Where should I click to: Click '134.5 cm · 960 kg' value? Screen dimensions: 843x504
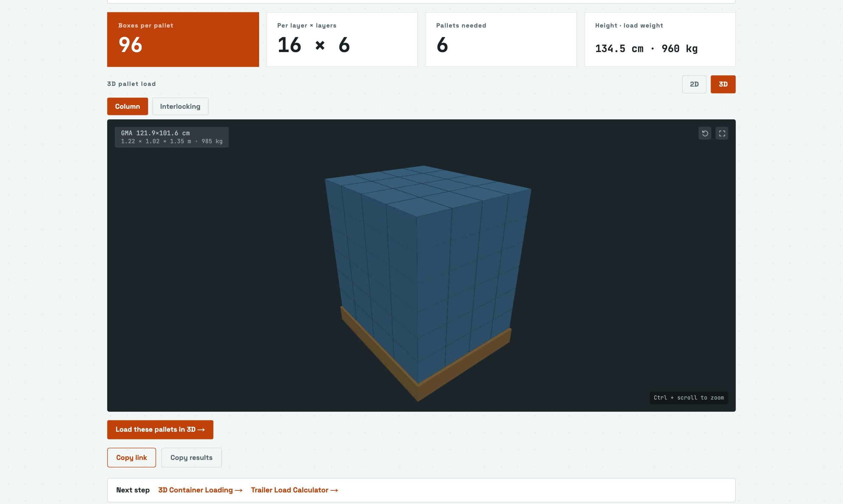646,48
